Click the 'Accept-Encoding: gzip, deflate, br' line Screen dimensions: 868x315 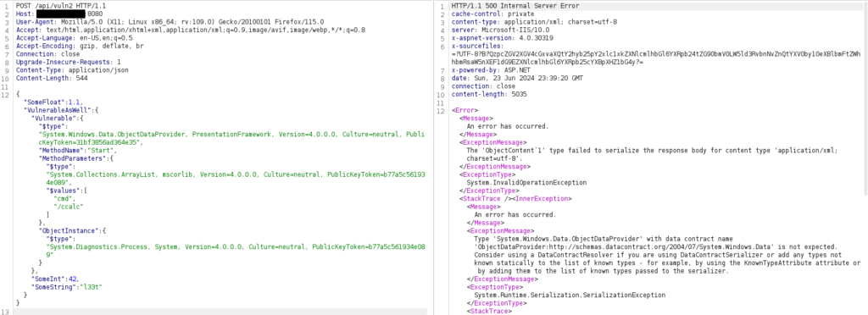80,46
